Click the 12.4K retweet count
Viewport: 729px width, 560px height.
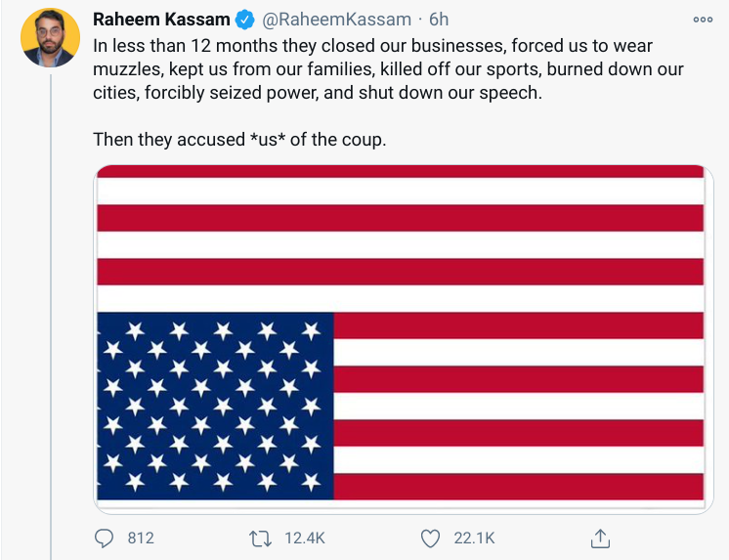pyautogui.click(x=302, y=538)
